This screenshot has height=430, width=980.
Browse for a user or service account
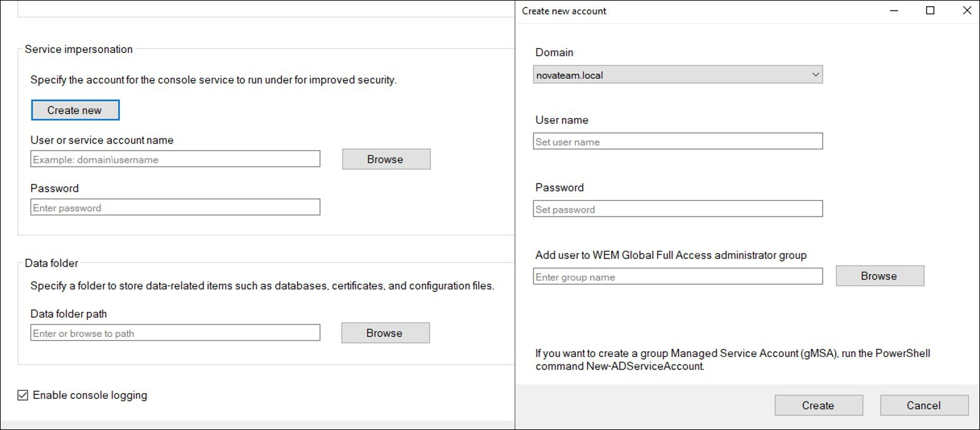[x=385, y=159]
